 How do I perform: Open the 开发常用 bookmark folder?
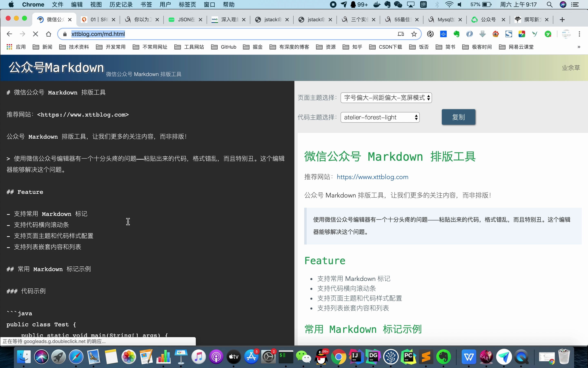tap(111, 47)
